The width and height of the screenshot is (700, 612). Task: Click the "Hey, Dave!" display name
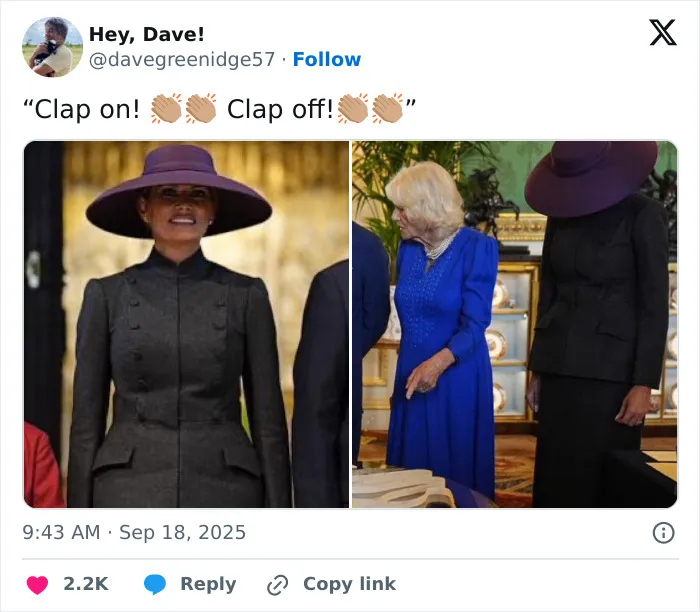point(147,34)
